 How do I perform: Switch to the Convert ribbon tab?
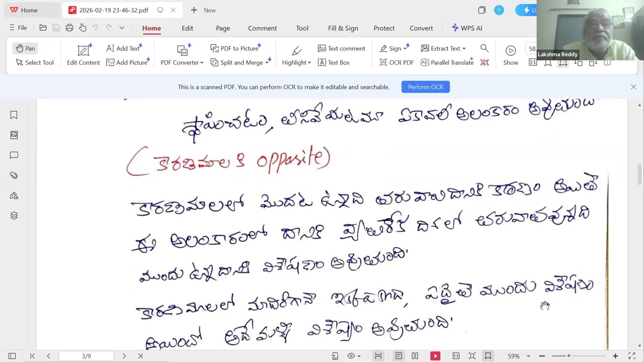click(x=421, y=28)
